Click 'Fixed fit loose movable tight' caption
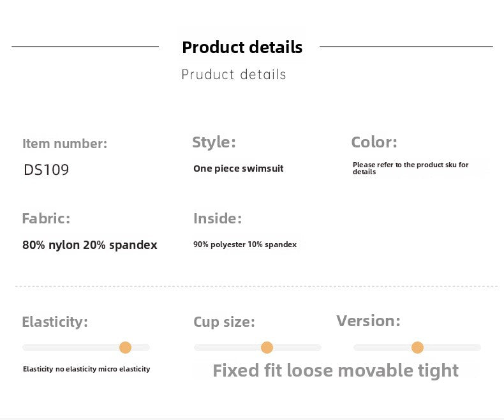Screen dimensions: 504x420 pos(336,370)
